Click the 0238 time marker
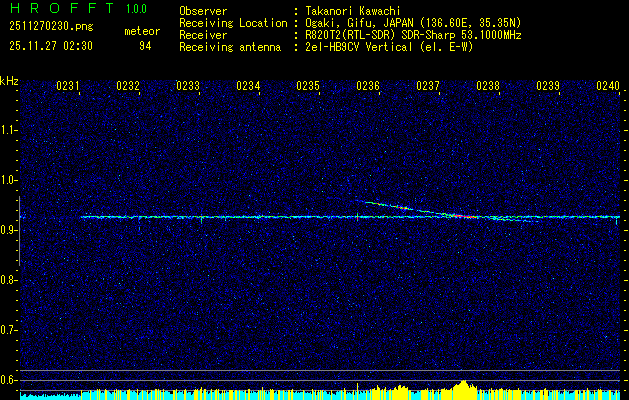Viewport: 629px width, 400px height. tap(488, 85)
